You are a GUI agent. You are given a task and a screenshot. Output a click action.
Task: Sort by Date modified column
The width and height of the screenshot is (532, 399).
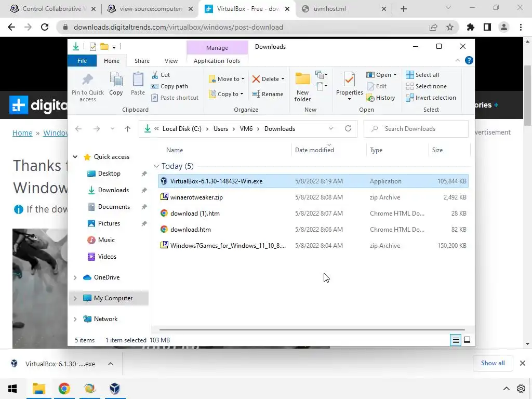coord(314,150)
